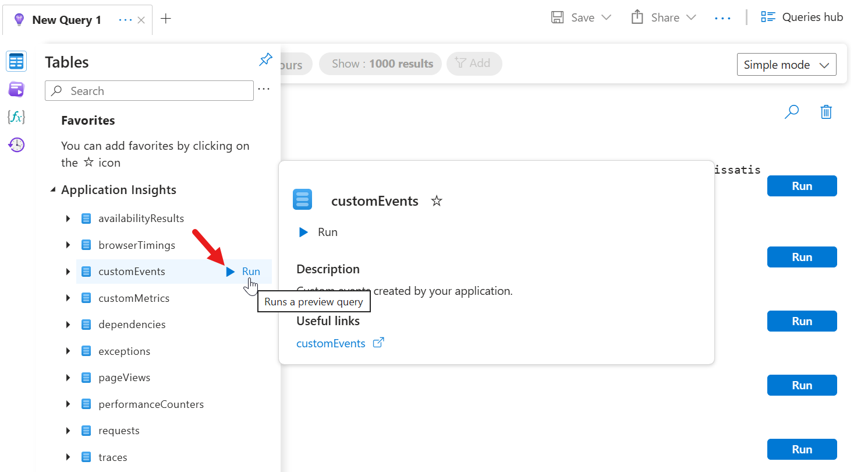The image size is (868, 472).
Task: Favorite customEvents using the star icon
Action: coord(436,200)
